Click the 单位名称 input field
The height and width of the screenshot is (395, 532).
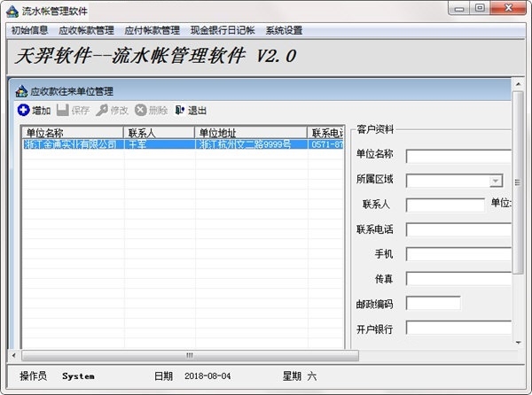[x=458, y=156]
